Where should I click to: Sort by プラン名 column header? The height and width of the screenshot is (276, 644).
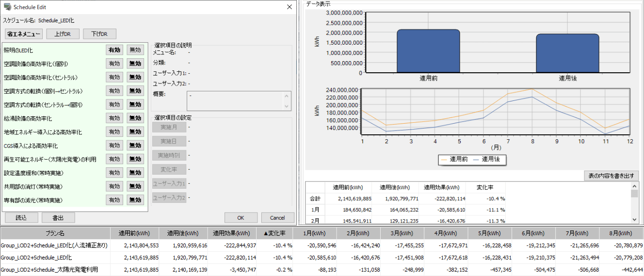pyautogui.click(x=55, y=233)
